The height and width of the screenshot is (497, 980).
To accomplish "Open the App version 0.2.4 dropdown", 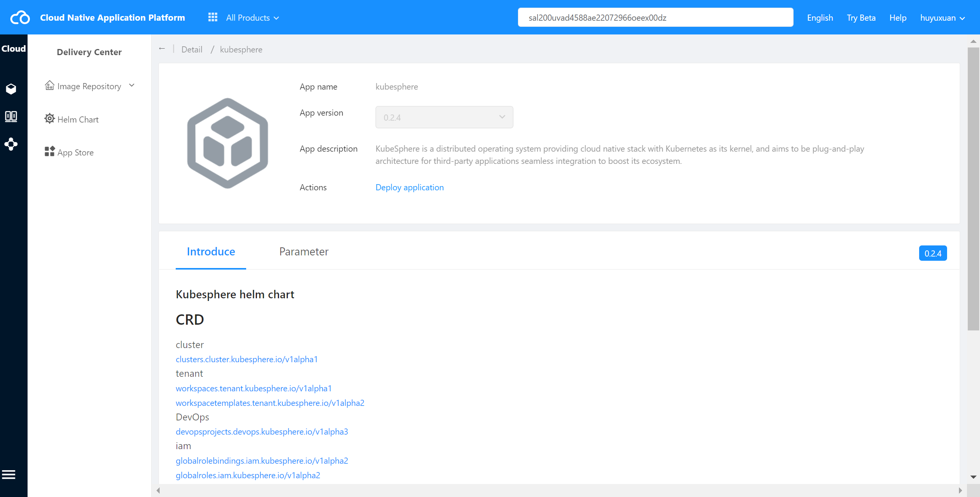I will pos(444,117).
